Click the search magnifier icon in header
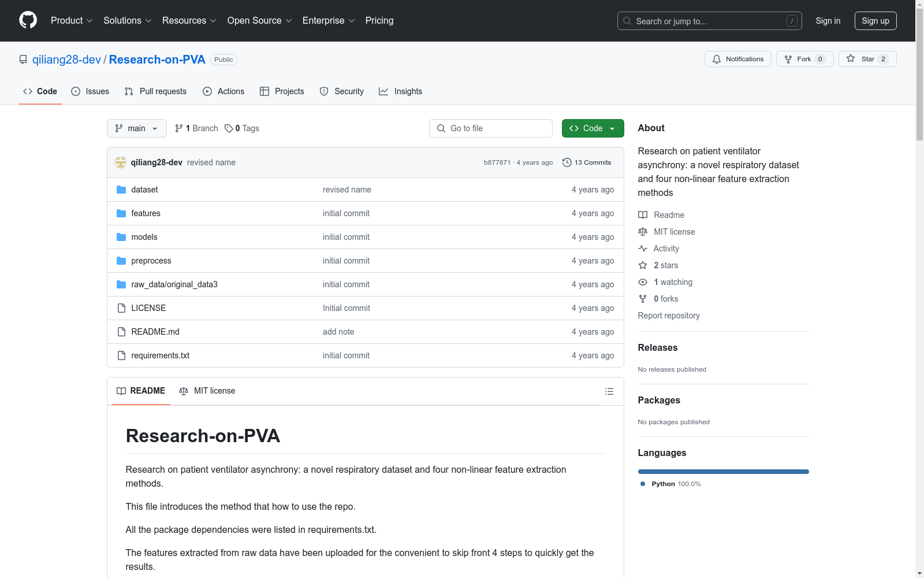Screen dimensions: 924x578 [627, 21]
